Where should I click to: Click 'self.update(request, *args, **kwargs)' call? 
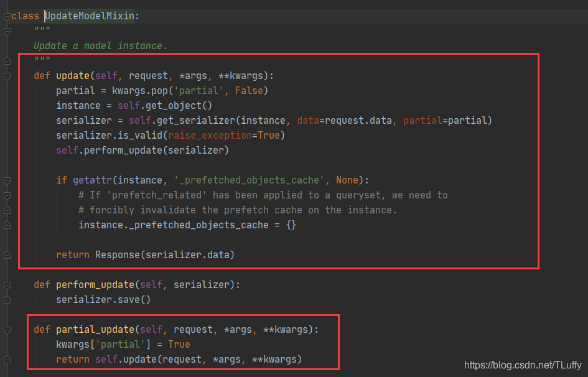coord(198,360)
